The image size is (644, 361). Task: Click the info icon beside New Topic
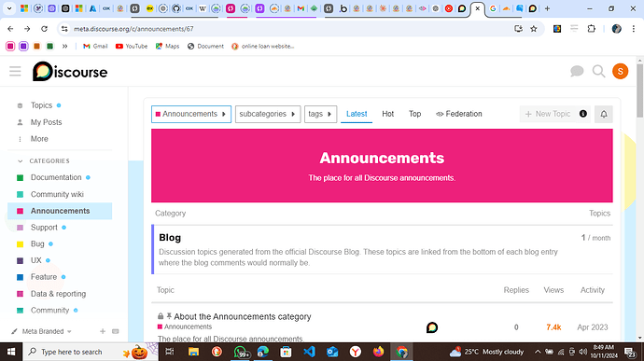coord(582,114)
